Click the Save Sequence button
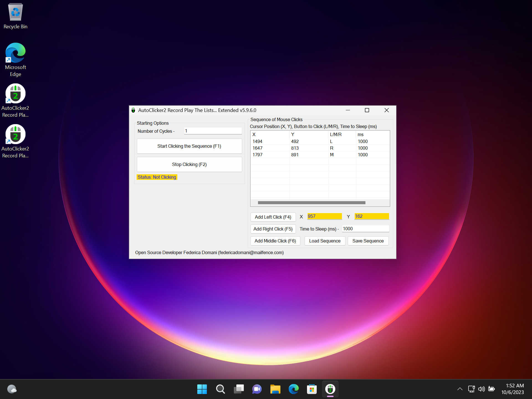532x399 pixels. (x=368, y=241)
